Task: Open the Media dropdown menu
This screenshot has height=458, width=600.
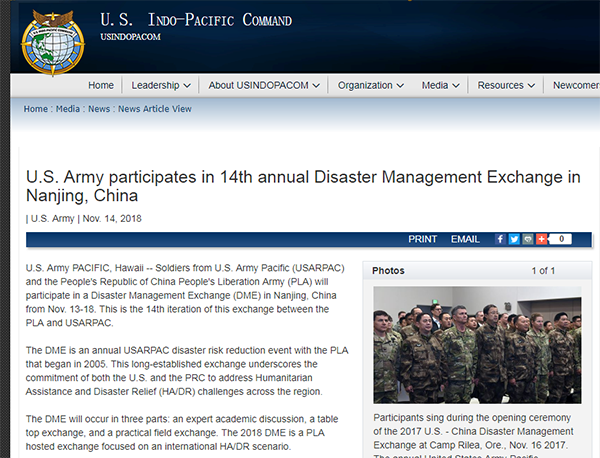Action: tap(440, 86)
